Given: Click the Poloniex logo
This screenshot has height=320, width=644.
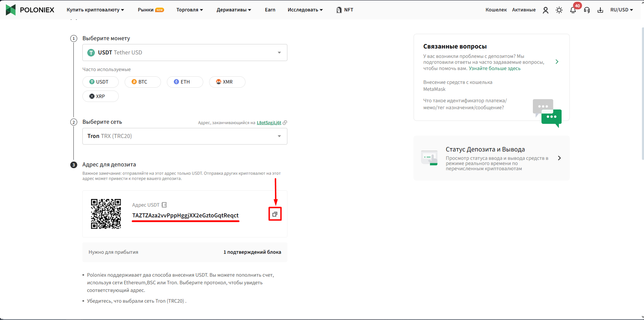Looking at the screenshot, I should click(30, 10).
